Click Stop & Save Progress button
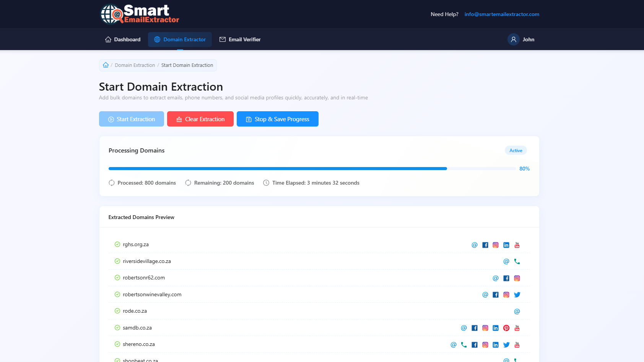This screenshot has width=644, height=362. (x=277, y=119)
